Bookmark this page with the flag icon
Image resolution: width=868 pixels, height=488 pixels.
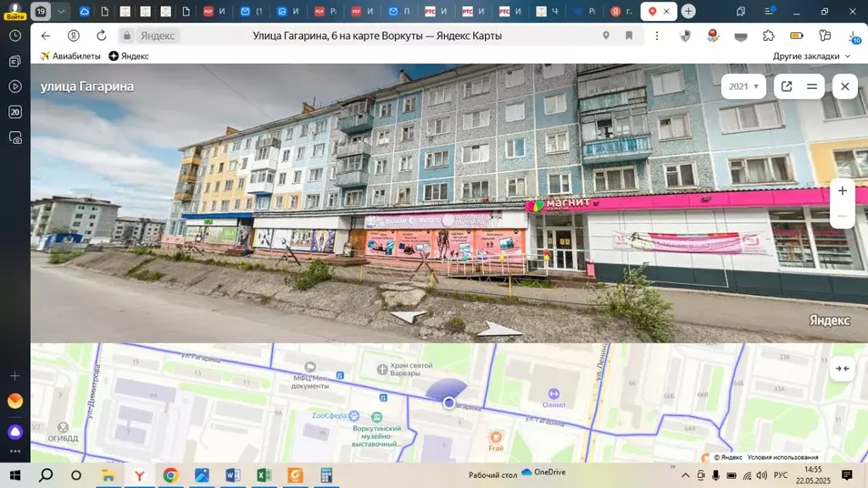click(x=629, y=36)
